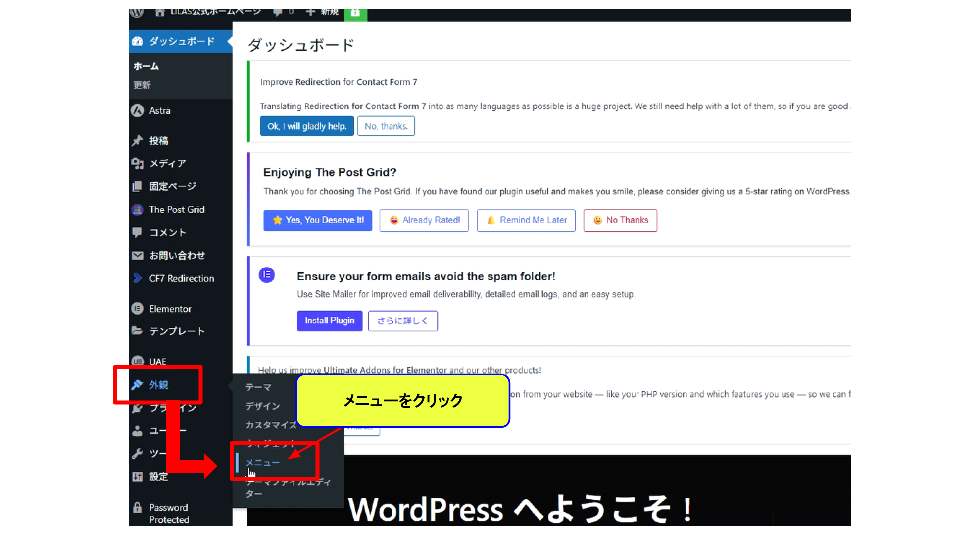Click the wrench Tools icon in the sidebar
Viewport: 980px width, 535px height.
tap(138, 453)
